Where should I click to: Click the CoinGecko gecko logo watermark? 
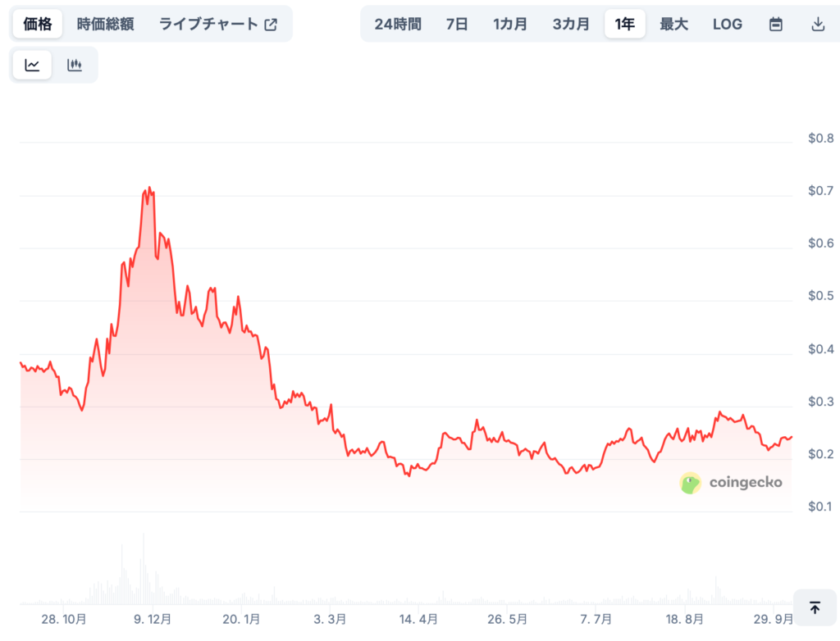(x=691, y=483)
